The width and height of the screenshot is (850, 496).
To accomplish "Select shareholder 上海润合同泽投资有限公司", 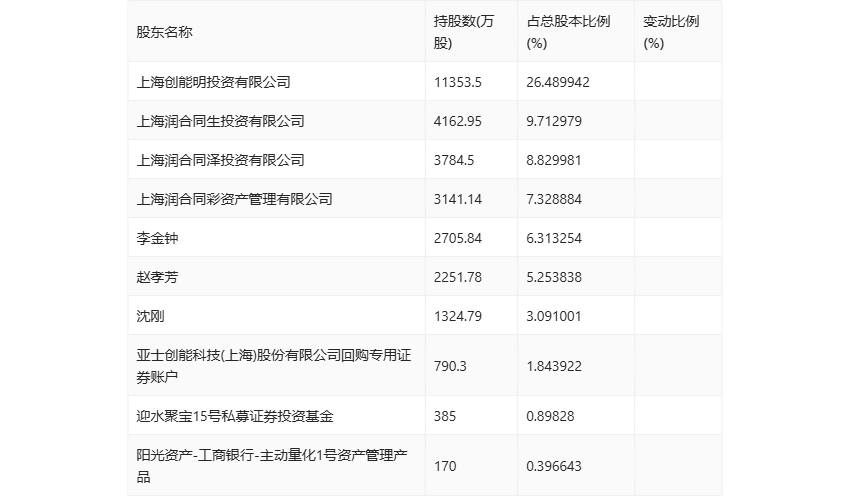I will coord(220,160).
